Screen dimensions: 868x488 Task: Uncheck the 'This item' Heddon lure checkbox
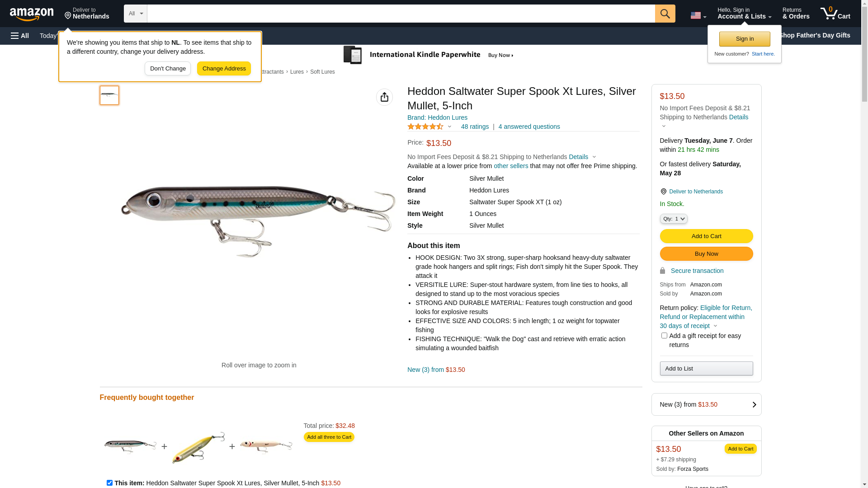(109, 483)
